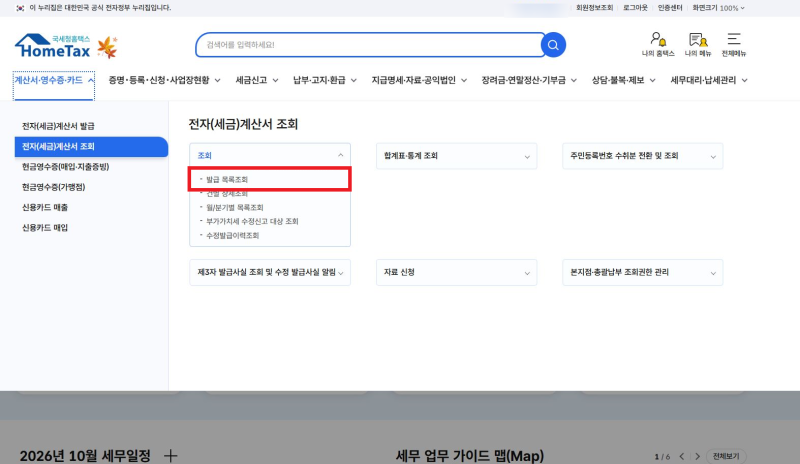
Task: Click 전체보기 button
Action: click(x=726, y=456)
